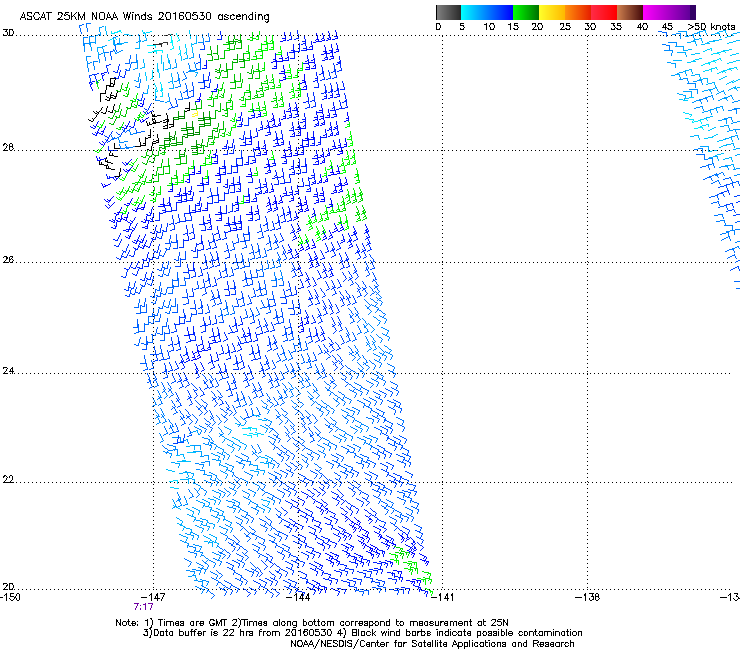Click the latitude label 26
The width and height of the screenshot is (740, 650).
pos(8,260)
